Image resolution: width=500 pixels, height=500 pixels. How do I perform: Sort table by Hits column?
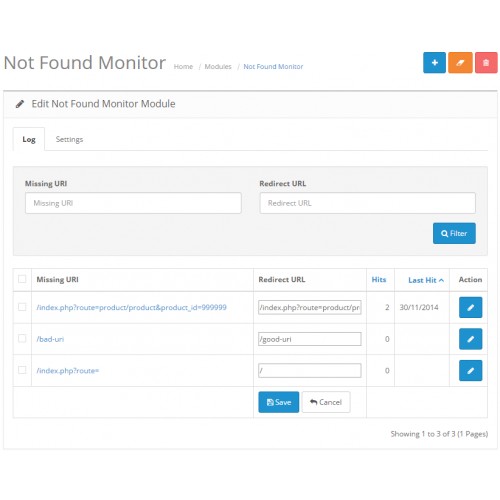click(379, 280)
